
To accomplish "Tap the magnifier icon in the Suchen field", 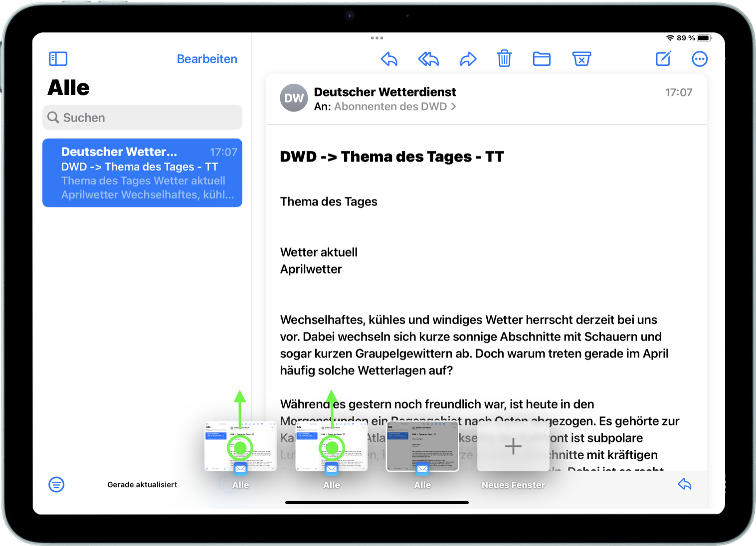I will tap(53, 117).
